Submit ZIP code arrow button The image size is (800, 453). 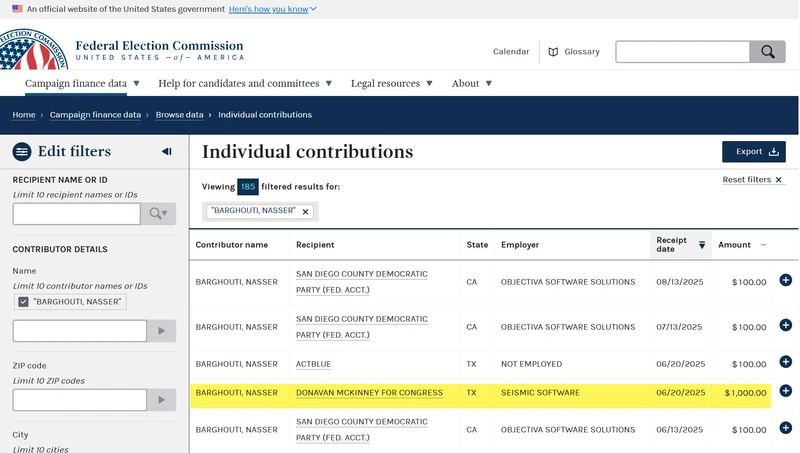(161, 399)
